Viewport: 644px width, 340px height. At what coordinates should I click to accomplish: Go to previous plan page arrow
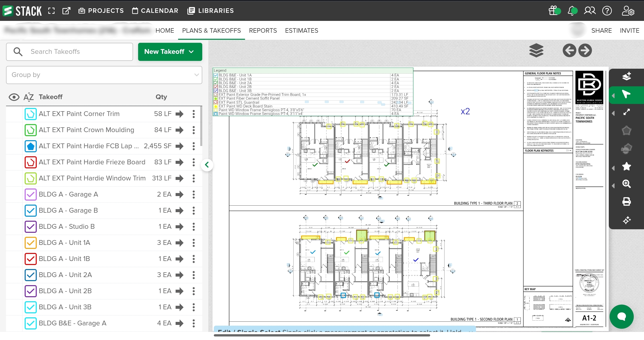tap(569, 50)
